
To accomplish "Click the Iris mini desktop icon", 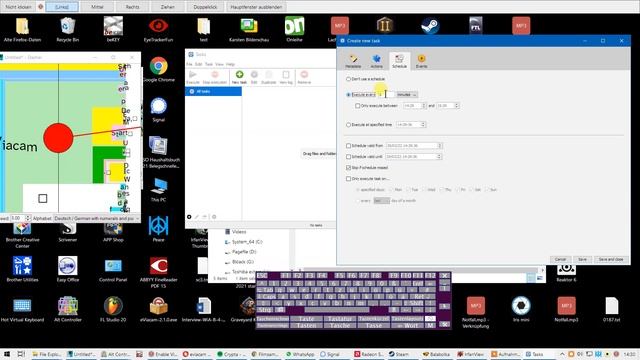I will click(521, 309).
